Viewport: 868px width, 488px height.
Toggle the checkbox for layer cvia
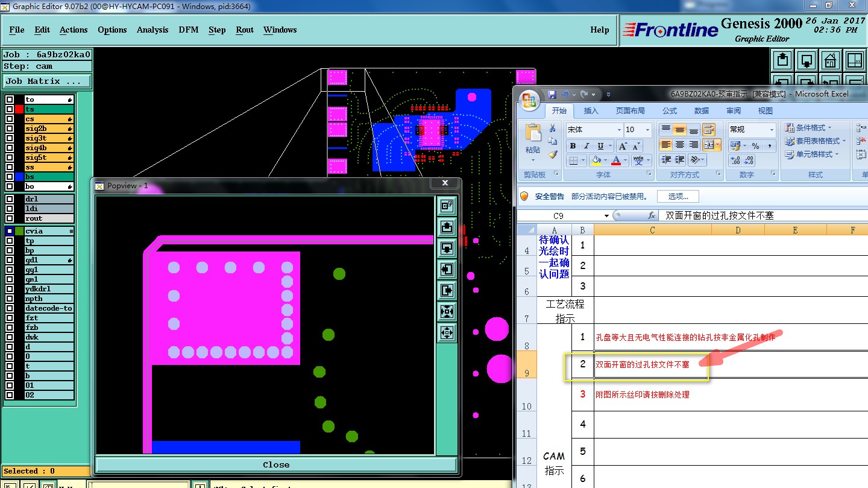pos(10,231)
